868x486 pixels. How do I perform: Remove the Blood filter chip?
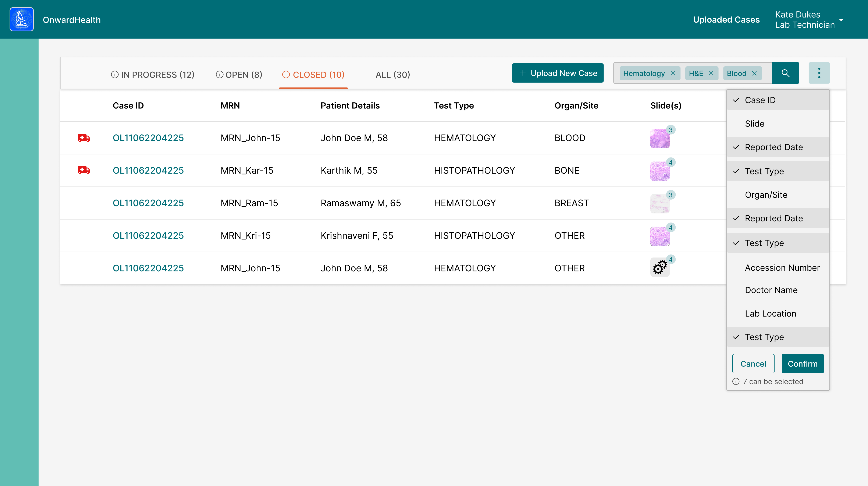[754, 74]
